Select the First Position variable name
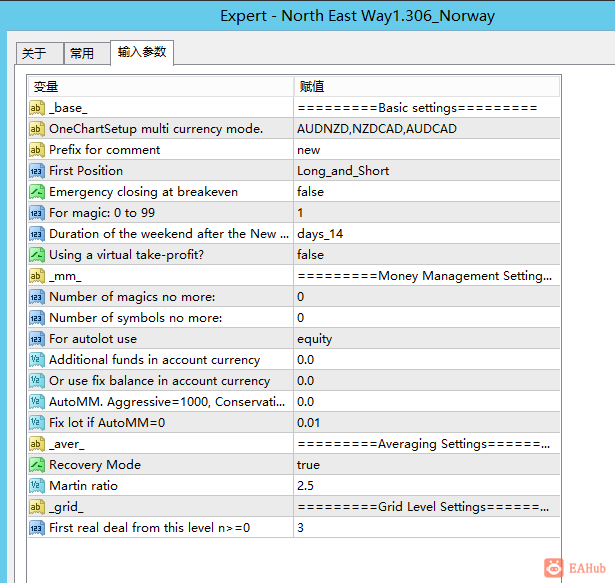 pyautogui.click(x=86, y=171)
